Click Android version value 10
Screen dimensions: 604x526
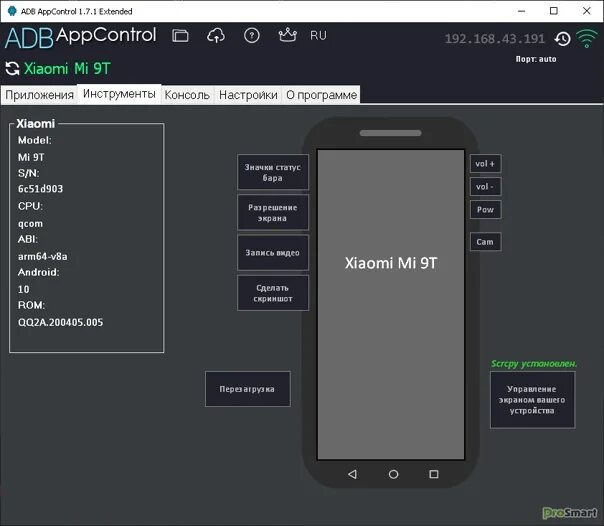[23, 289]
